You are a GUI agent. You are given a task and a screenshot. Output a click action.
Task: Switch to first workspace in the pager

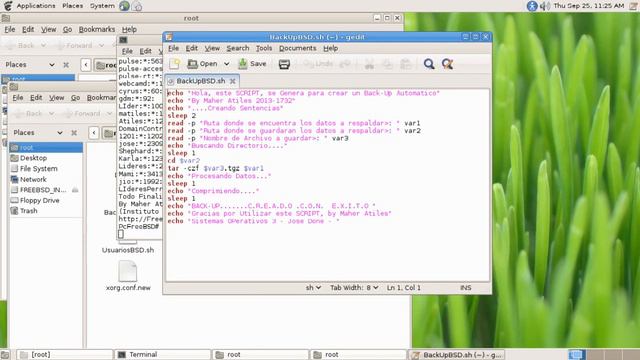click(577, 355)
